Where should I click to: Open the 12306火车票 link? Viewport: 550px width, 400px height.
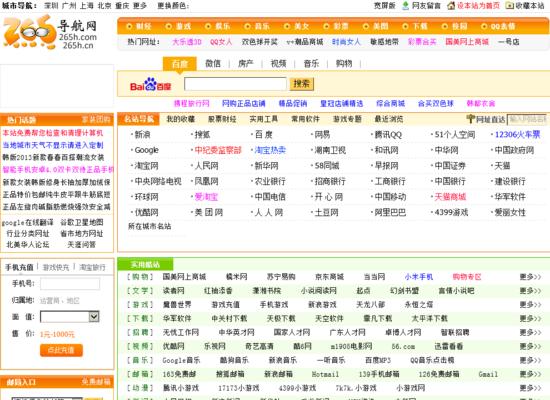pos(517,134)
